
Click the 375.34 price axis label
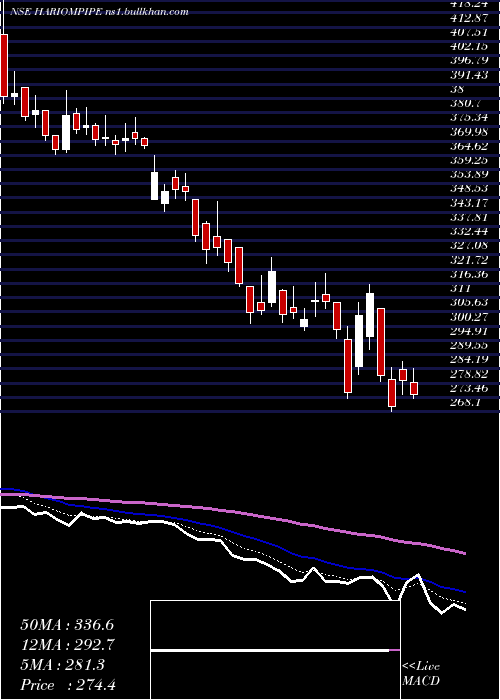pos(471,118)
